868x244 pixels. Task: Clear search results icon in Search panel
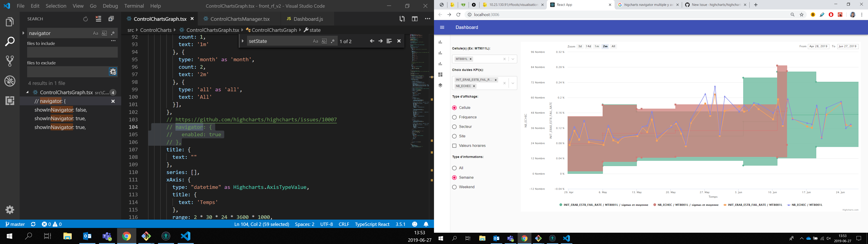pos(98,19)
